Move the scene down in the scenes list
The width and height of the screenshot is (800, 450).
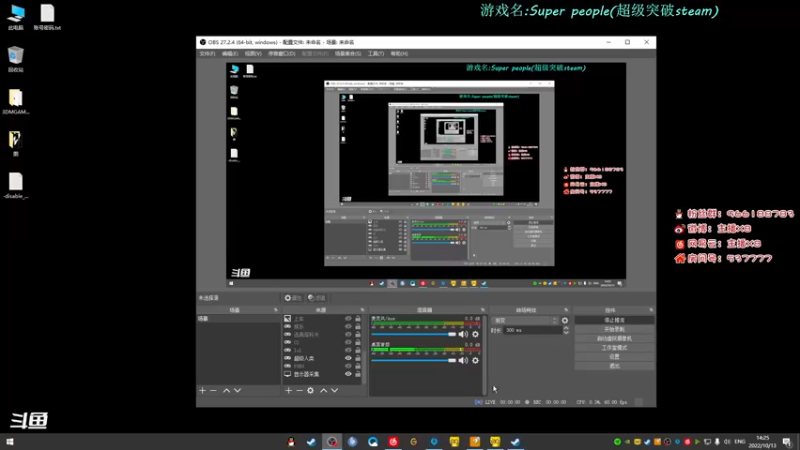click(238, 390)
